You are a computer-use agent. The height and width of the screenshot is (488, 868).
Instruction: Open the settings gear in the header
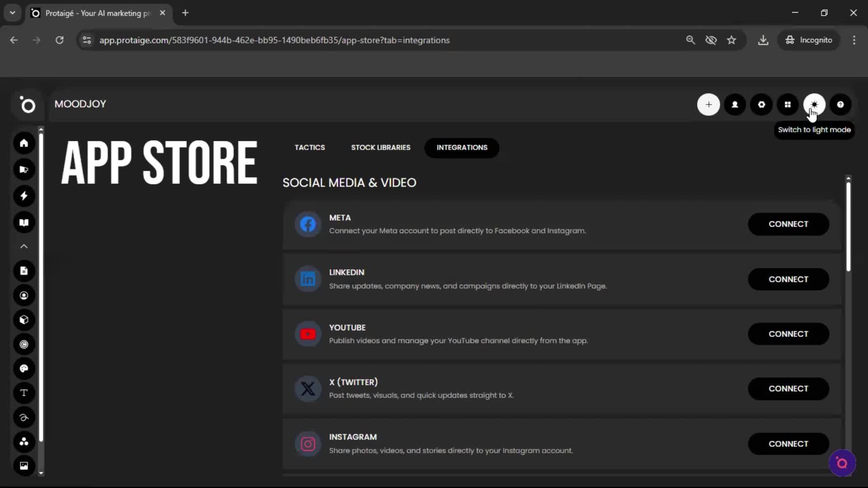[761, 104]
